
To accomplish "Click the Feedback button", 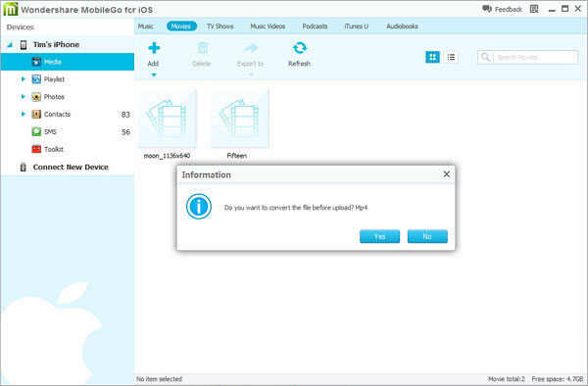I will tap(503, 10).
